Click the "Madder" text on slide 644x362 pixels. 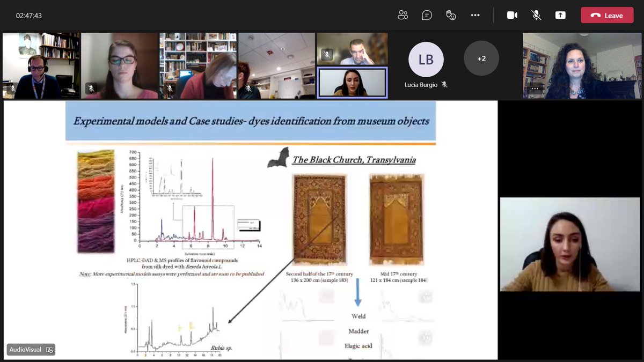(358, 331)
